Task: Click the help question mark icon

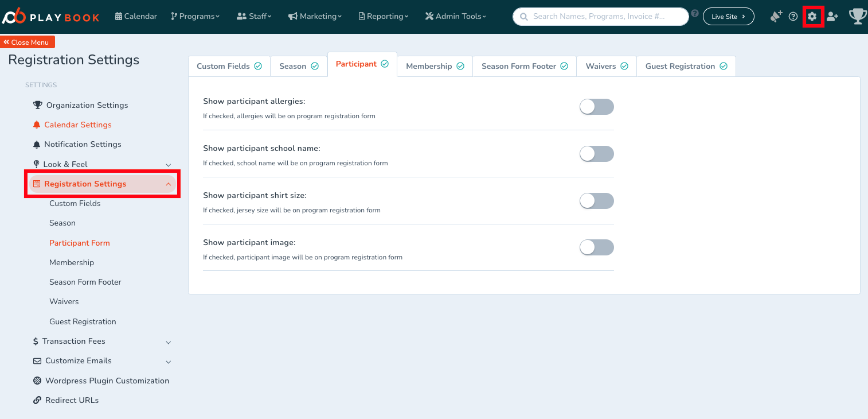Action: coord(793,17)
